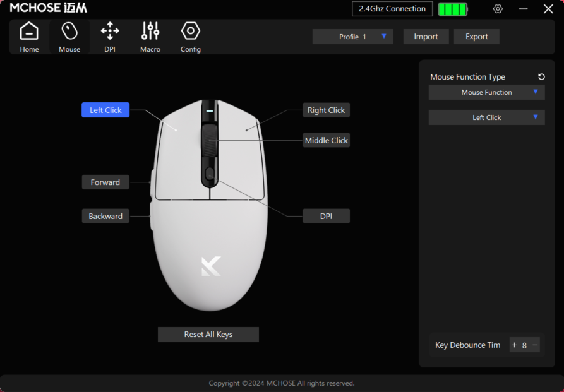Increase debounce time with plus

(x=514, y=345)
